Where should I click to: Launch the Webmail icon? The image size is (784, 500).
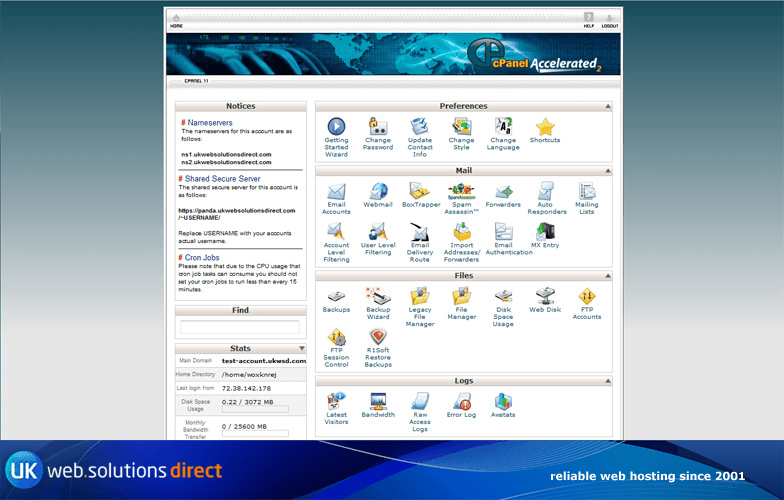click(x=378, y=192)
